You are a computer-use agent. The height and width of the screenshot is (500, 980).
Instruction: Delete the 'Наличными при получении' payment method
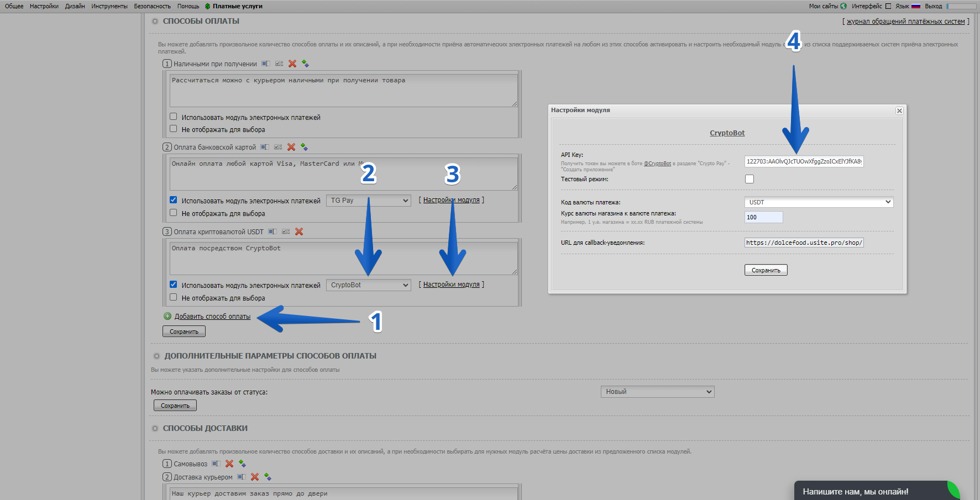pyautogui.click(x=292, y=64)
